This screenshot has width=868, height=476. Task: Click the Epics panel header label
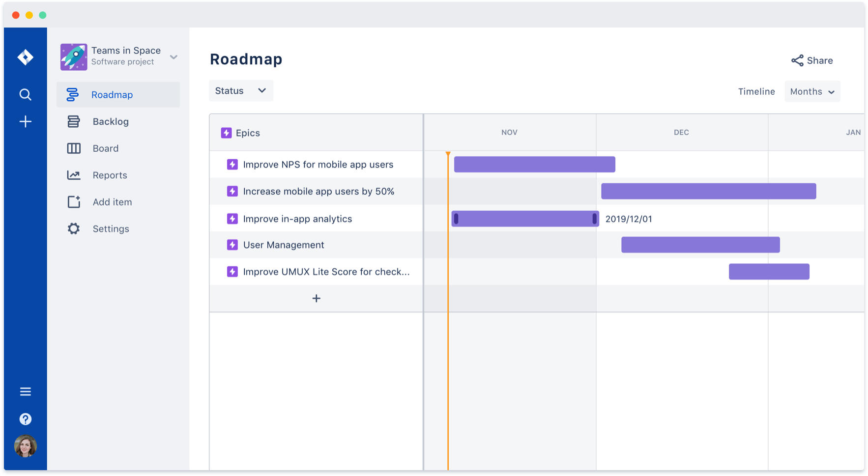point(248,133)
